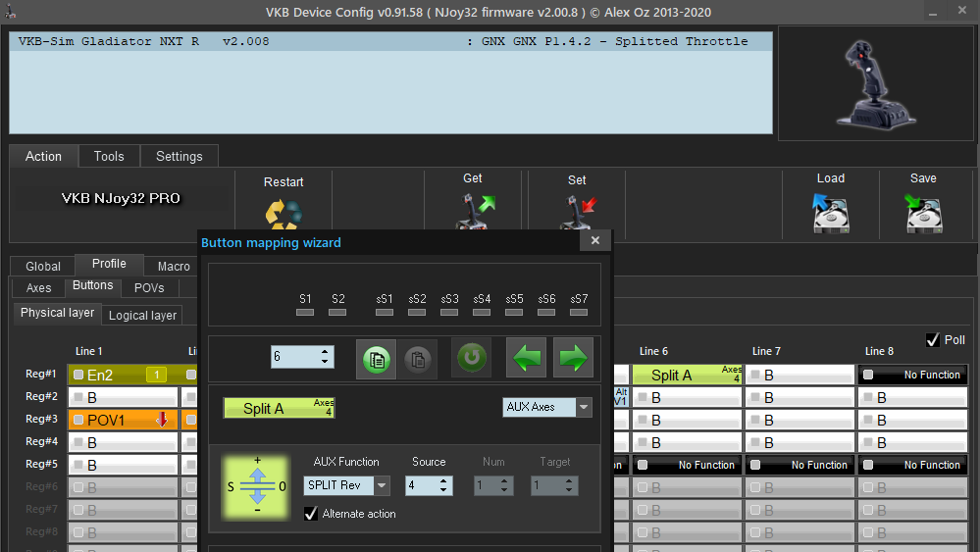Click the Get configuration joystick icon
The width and height of the screenshot is (980, 552).
point(475,211)
